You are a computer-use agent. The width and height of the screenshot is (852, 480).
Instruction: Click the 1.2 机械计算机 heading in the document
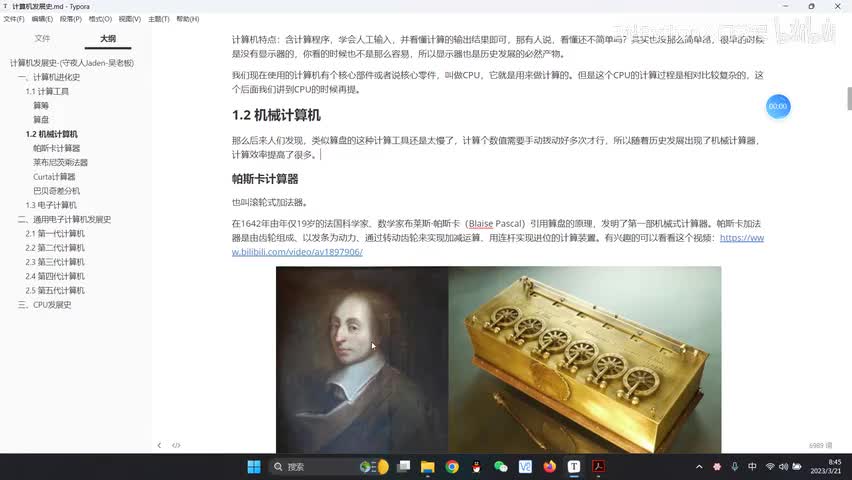276,115
